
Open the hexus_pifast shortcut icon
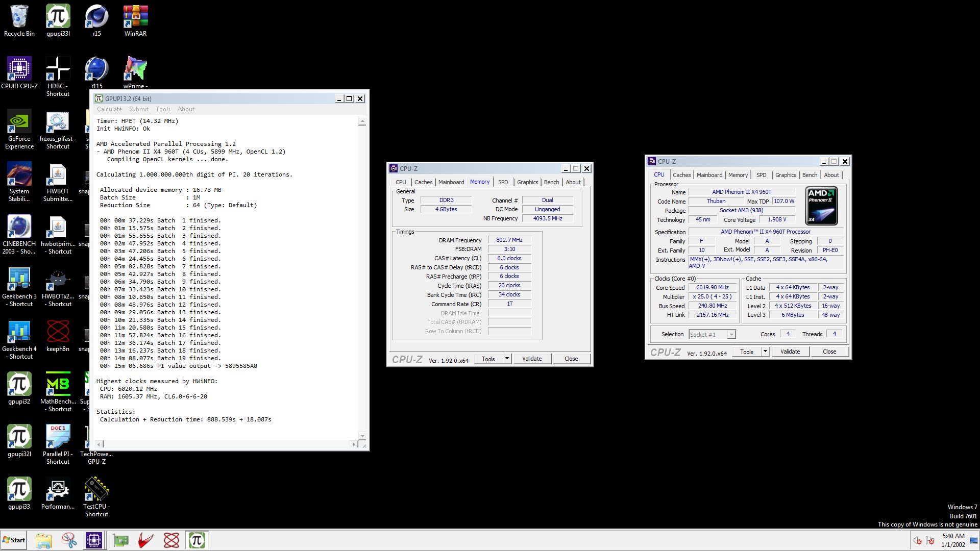(x=58, y=130)
